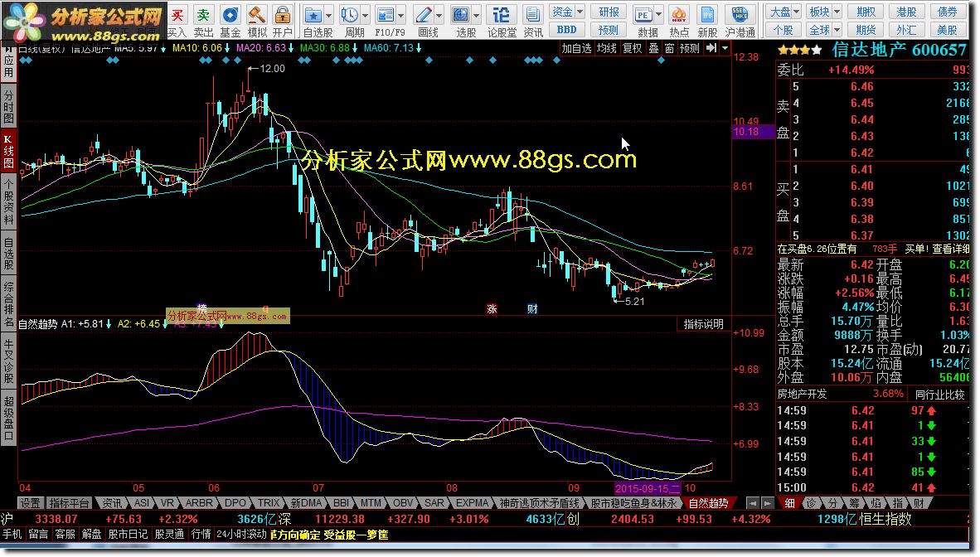Click the 研报 research report button
The height and width of the screenshot is (557, 980).
tap(609, 12)
